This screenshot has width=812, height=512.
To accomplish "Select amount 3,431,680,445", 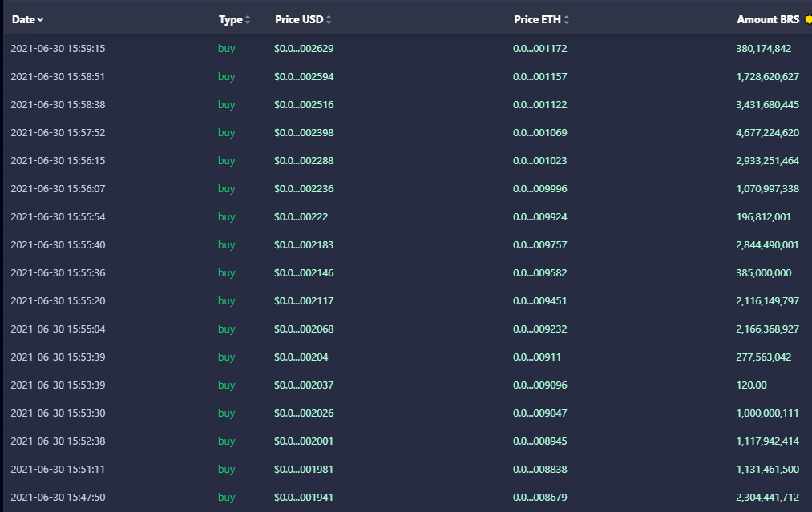I will (767, 105).
